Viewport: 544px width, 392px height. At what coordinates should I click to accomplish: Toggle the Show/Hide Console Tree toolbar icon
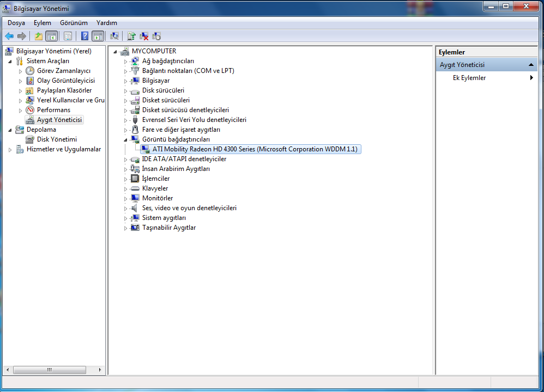52,36
